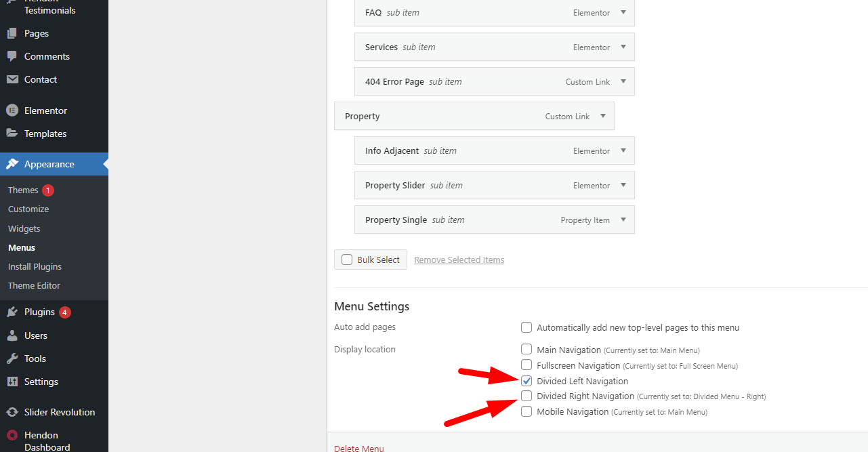868x452 pixels.
Task: Open Theme Editor submenu item
Action: pyautogui.click(x=34, y=285)
